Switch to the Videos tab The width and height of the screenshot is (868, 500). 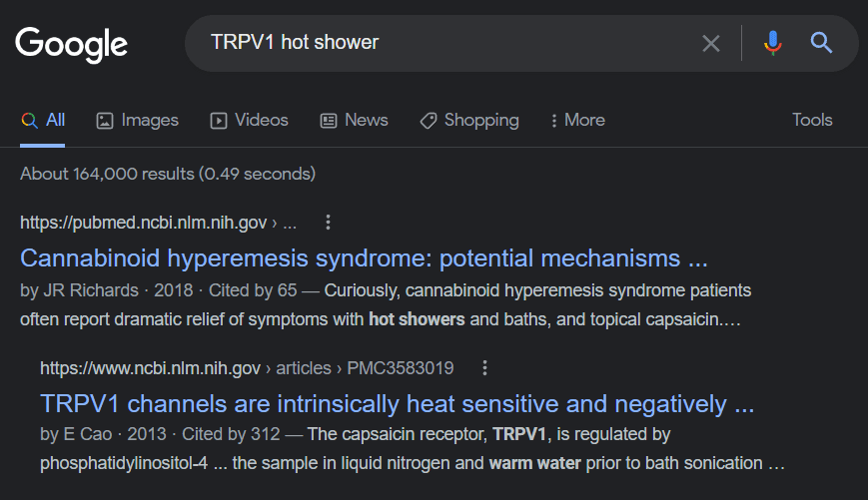(x=250, y=120)
